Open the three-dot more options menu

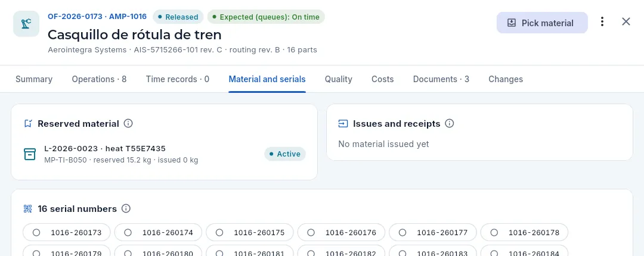pyautogui.click(x=602, y=22)
